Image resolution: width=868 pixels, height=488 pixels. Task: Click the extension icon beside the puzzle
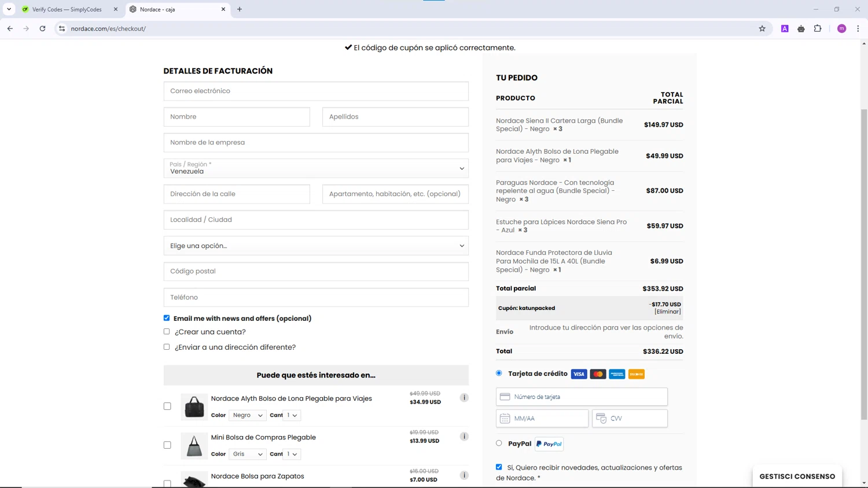[801, 28]
